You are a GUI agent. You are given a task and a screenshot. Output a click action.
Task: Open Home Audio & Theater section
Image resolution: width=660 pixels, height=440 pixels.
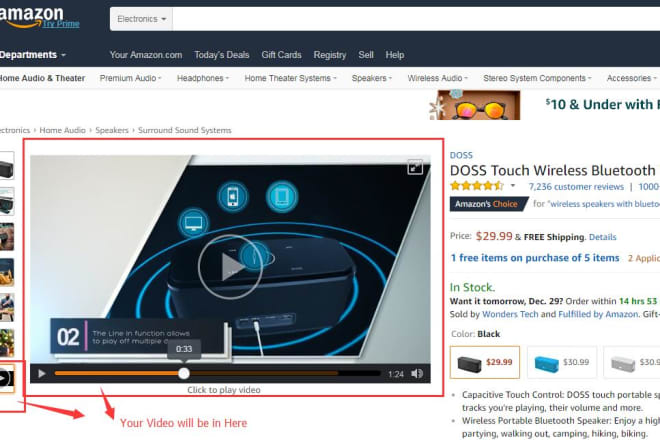tap(42, 78)
